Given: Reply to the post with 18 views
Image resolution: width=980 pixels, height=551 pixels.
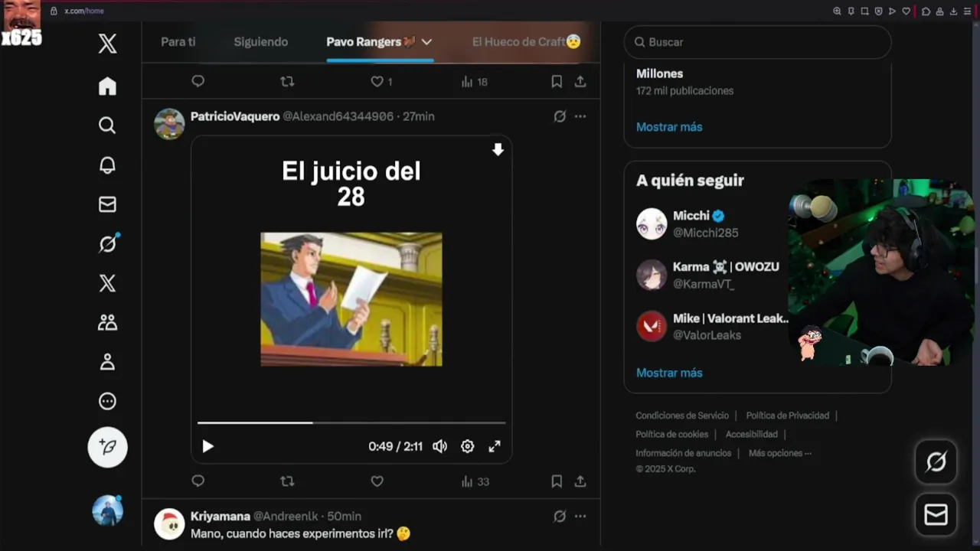Looking at the screenshot, I should point(198,81).
